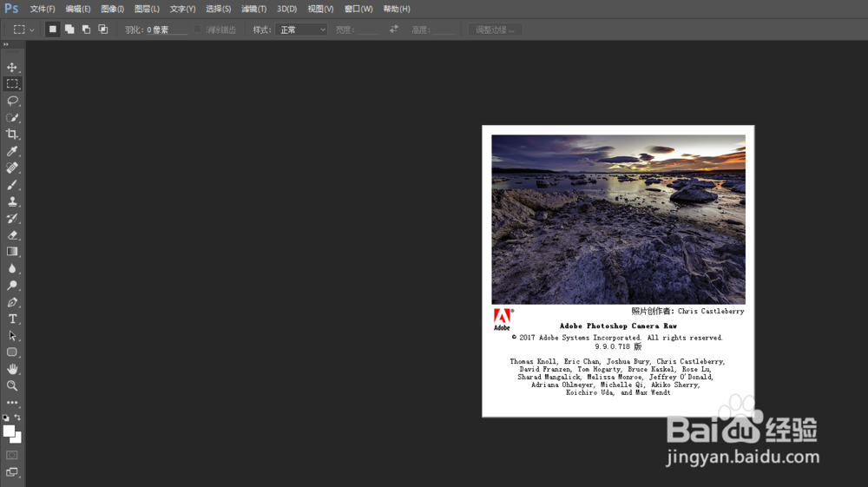Screen dimensions: 868x487
Task: Open the 选择(S) menu
Action: click(219, 9)
